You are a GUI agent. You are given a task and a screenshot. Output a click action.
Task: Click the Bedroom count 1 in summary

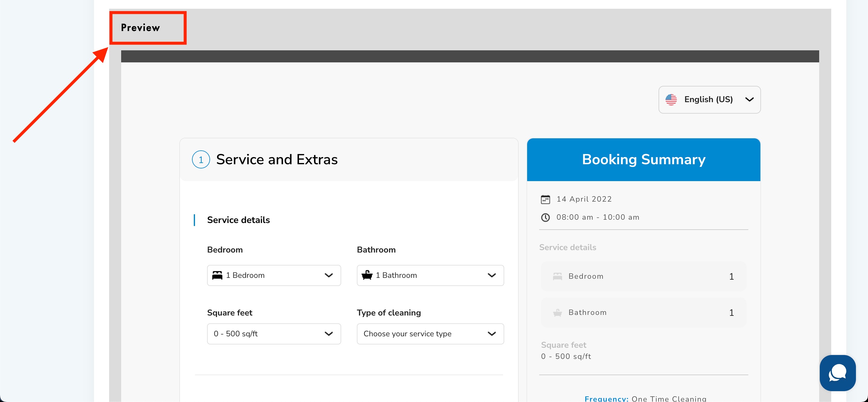731,277
